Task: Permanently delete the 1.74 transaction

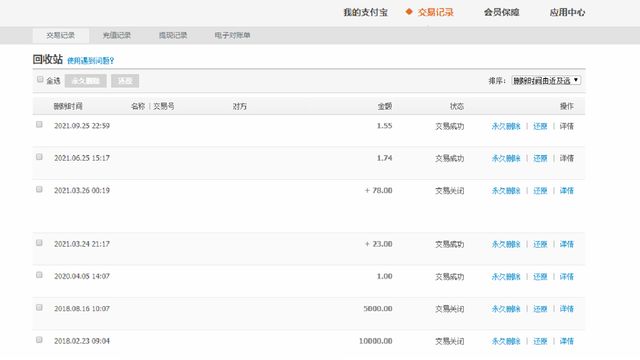Action: pyautogui.click(x=506, y=158)
